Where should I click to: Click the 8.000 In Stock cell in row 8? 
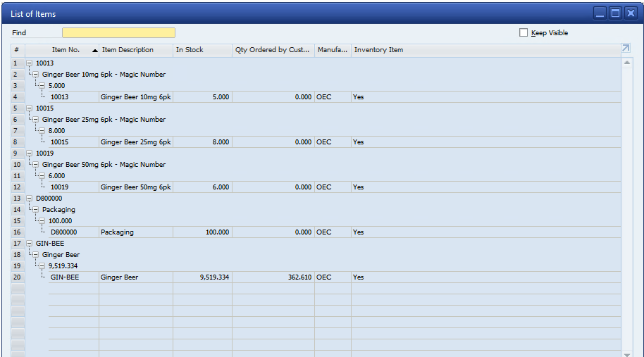[202, 142]
